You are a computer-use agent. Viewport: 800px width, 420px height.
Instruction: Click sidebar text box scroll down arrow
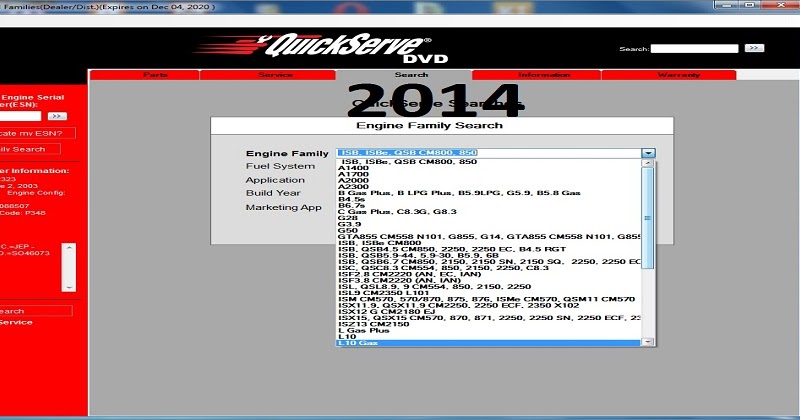[x=69, y=287]
